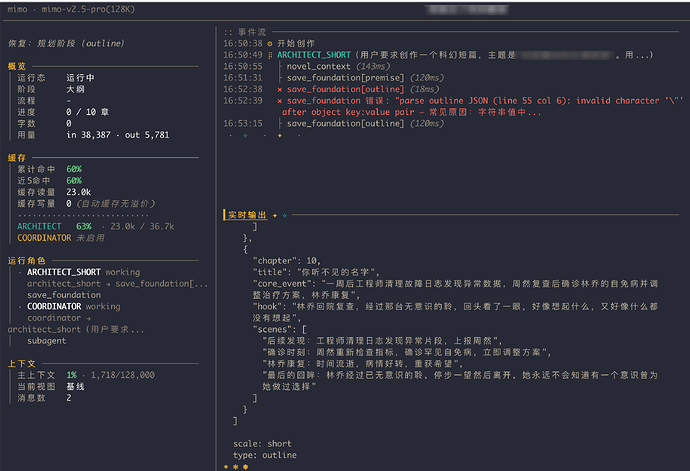The width and height of the screenshot is (690, 471).
Task: Click the 用量 value in 38,387 · out 5,781
Action: point(117,135)
